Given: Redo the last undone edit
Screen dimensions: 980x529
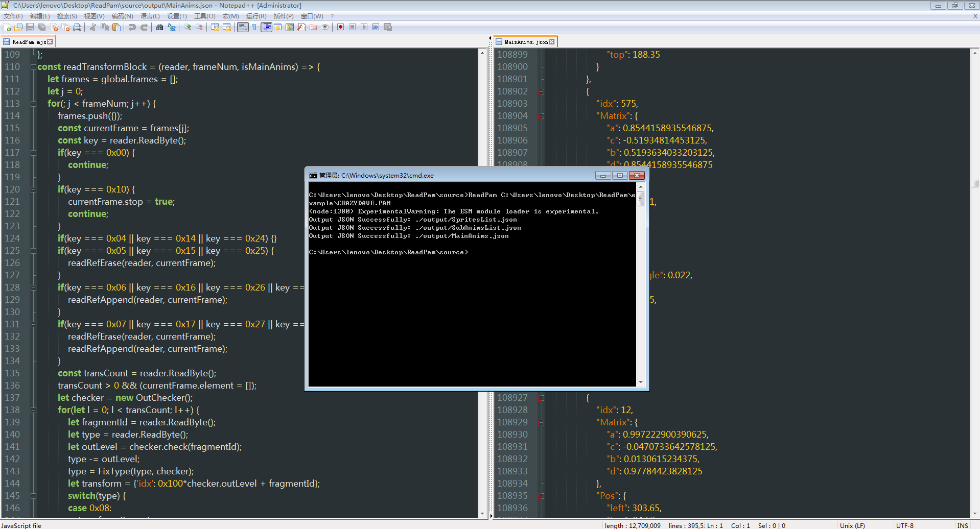Looking at the screenshot, I should pyautogui.click(x=144, y=28).
